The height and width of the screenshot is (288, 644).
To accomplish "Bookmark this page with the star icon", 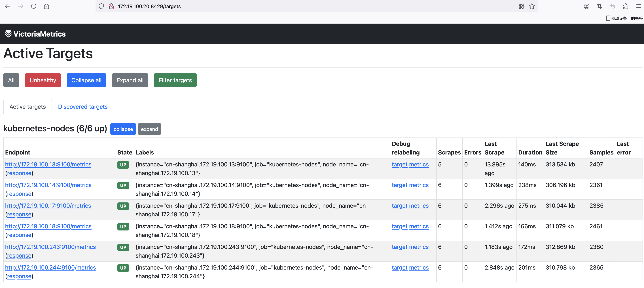I will 532,6.
